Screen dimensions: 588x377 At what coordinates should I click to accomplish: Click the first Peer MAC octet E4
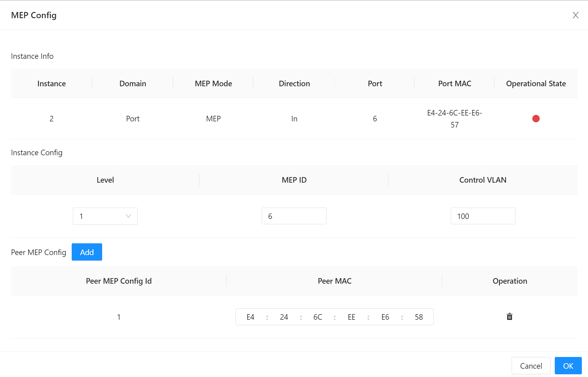click(250, 317)
